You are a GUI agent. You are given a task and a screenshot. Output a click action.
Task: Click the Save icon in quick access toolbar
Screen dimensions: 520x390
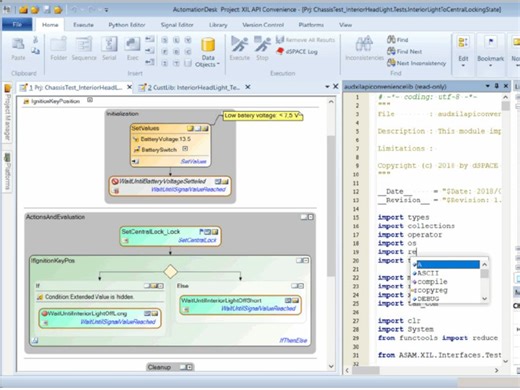coord(47,9)
